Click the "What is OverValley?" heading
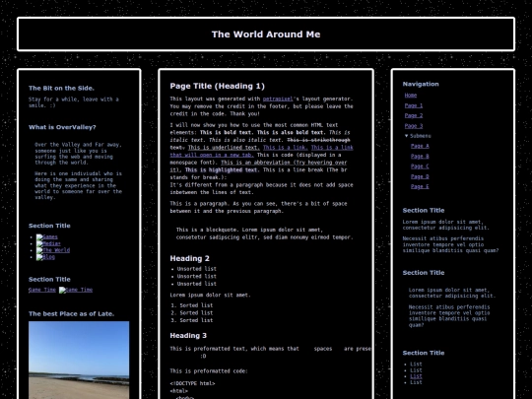The height and width of the screenshot is (399, 532). click(62, 127)
